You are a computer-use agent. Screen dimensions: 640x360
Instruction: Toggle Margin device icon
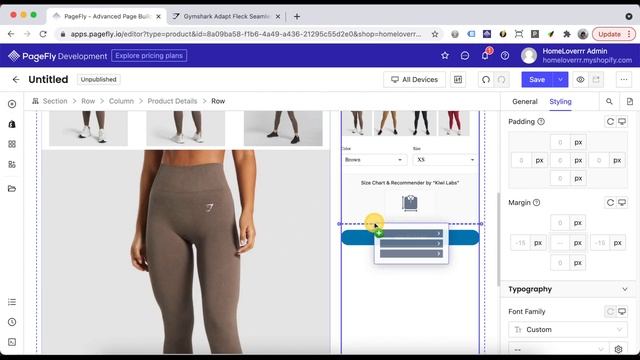point(622,202)
